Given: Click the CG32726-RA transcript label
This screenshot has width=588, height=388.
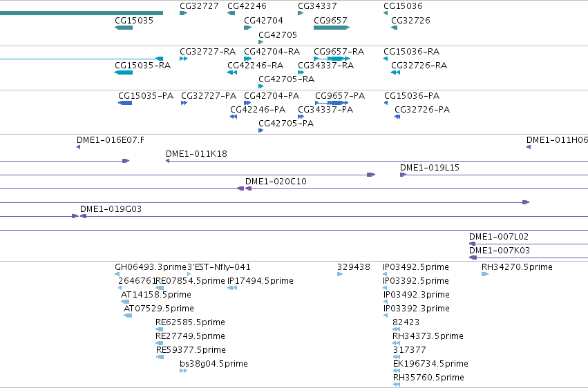Looking at the screenshot, I should [419, 66].
